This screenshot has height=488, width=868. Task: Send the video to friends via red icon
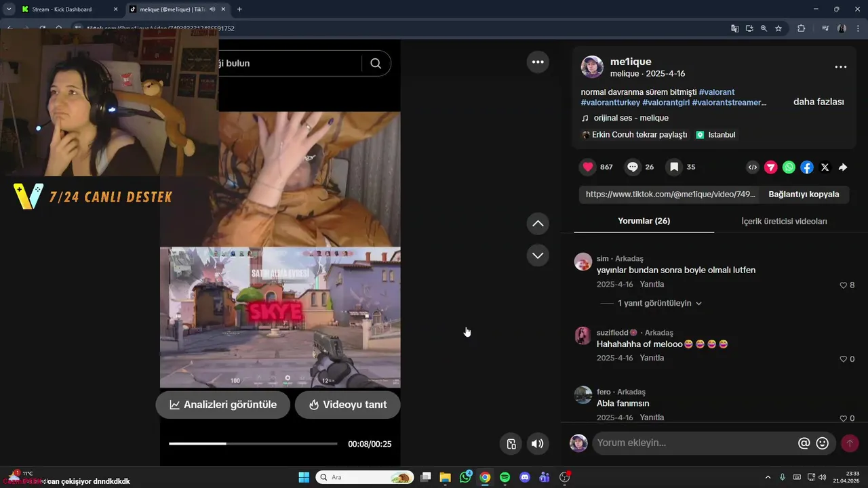click(x=771, y=167)
